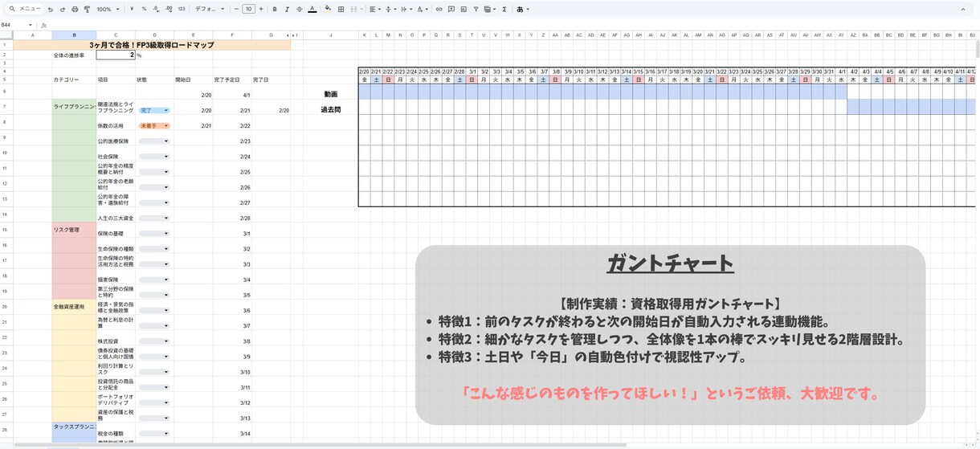Insert a chart from the toolbar
Image resolution: width=980 pixels, height=449 pixels.
coord(463,9)
